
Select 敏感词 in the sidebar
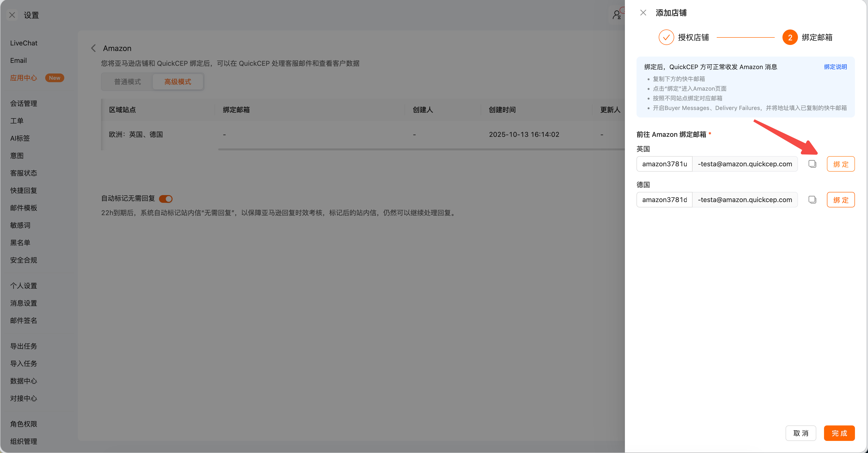pyautogui.click(x=20, y=225)
